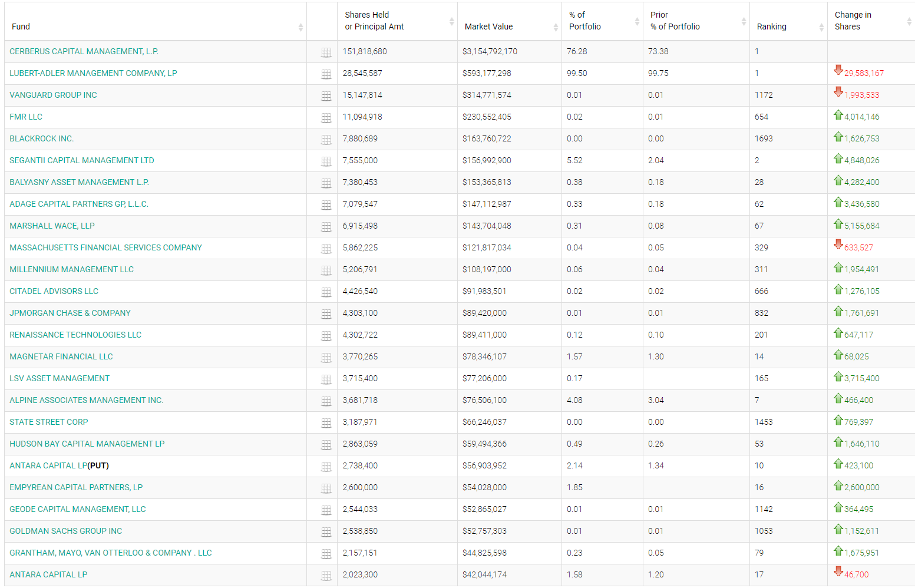This screenshot has width=915, height=588.
Task: Open grid icon in Balyasny Asset Management row
Action: point(326,183)
